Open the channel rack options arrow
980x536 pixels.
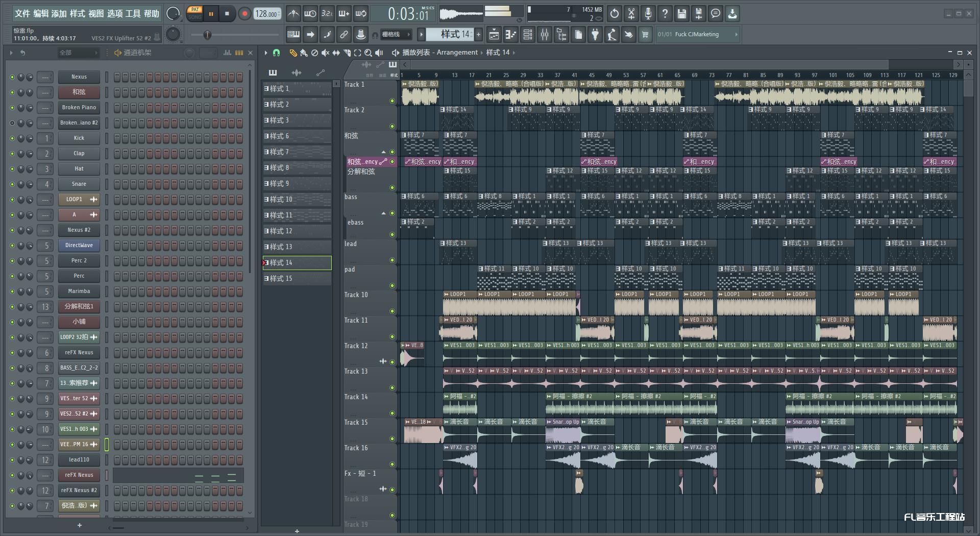pos(11,53)
